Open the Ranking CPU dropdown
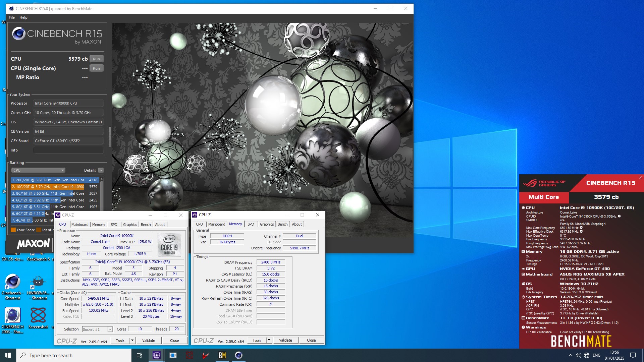 point(38,170)
